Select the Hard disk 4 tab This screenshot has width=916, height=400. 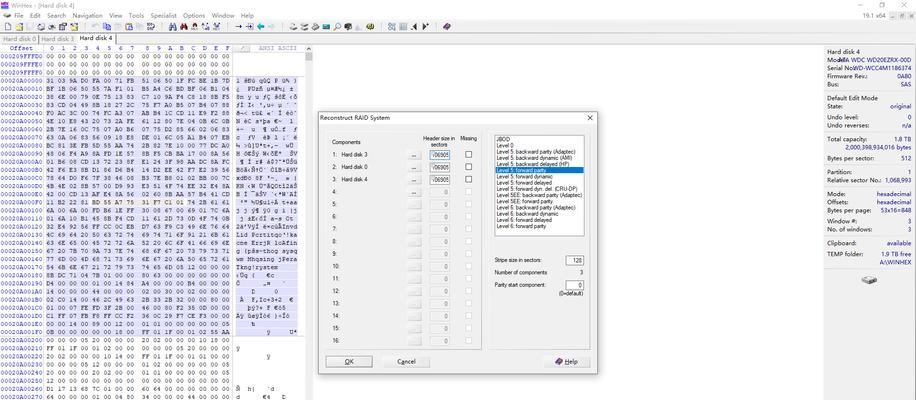pyautogui.click(x=96, y=38)
